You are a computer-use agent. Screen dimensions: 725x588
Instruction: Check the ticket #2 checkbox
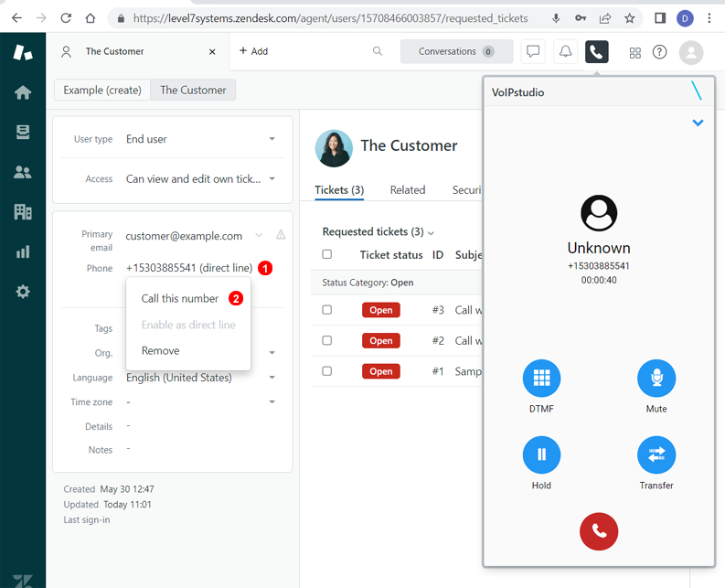click(x=327, y=340)
